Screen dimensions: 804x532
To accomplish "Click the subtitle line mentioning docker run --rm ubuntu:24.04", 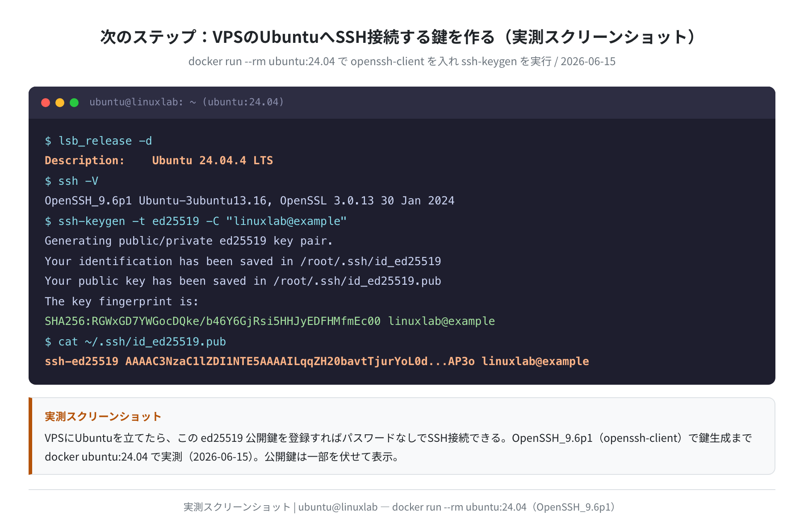I will [402, 61].
